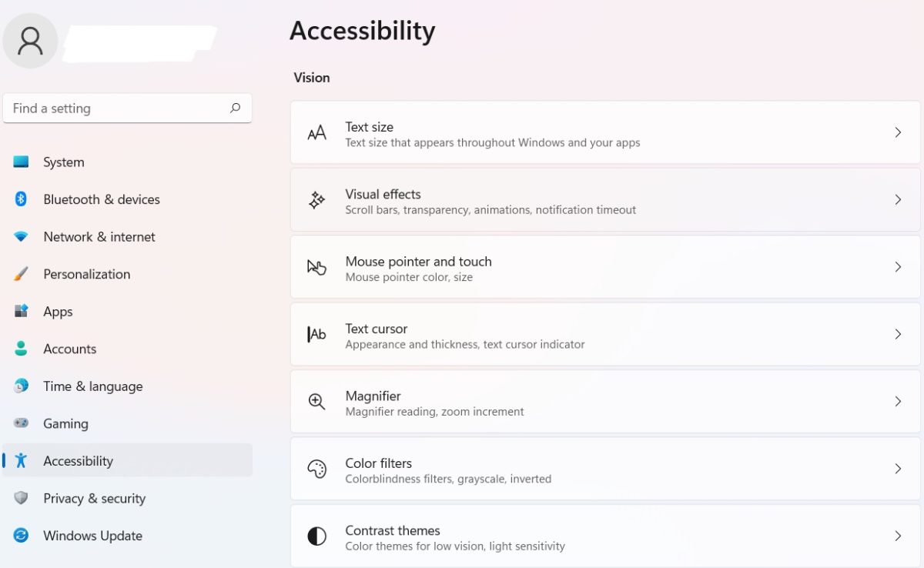Open the Apps settings page
The height and width of the screenshot is (568, 924).
click(x=58, y=312)
